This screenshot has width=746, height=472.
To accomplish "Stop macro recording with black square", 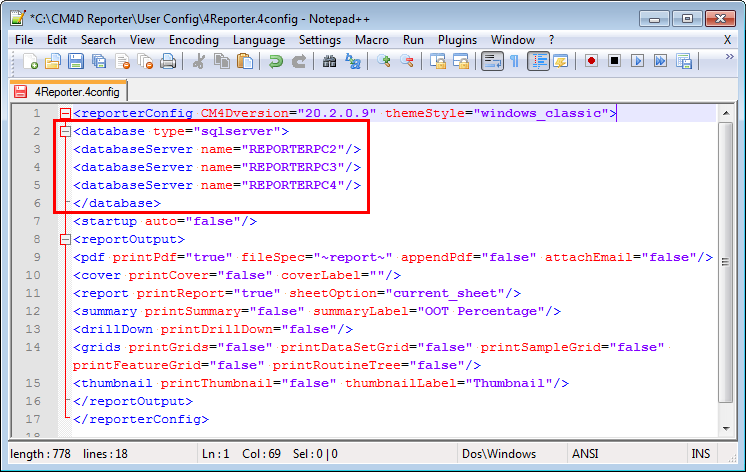I will [614, 61].
